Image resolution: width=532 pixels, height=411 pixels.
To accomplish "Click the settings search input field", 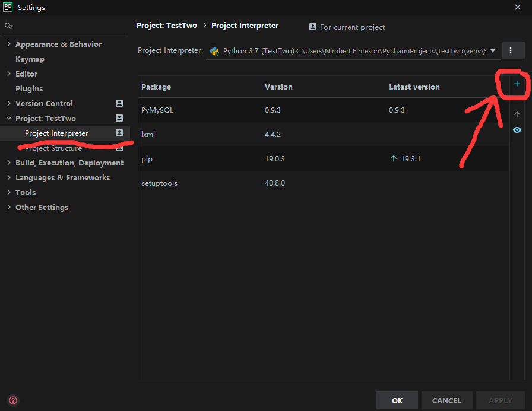I will click(x=68, y=26).
